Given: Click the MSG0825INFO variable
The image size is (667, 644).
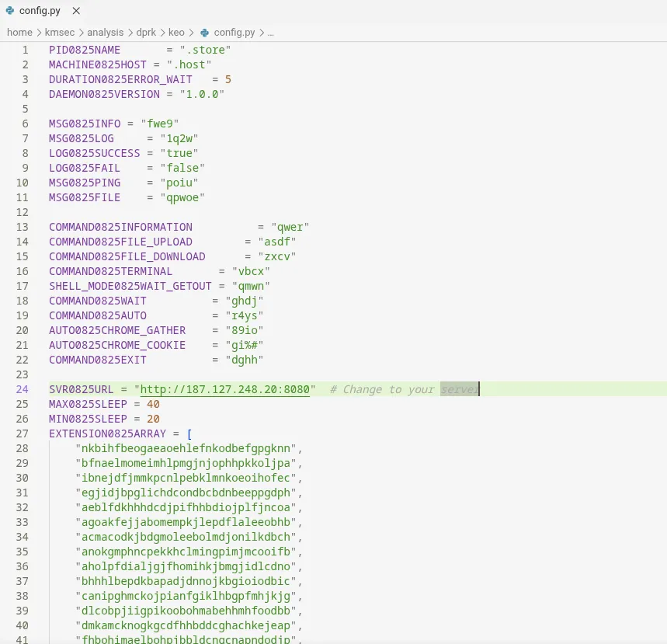Looking at the screenshot, I should [x=84, y=124].
